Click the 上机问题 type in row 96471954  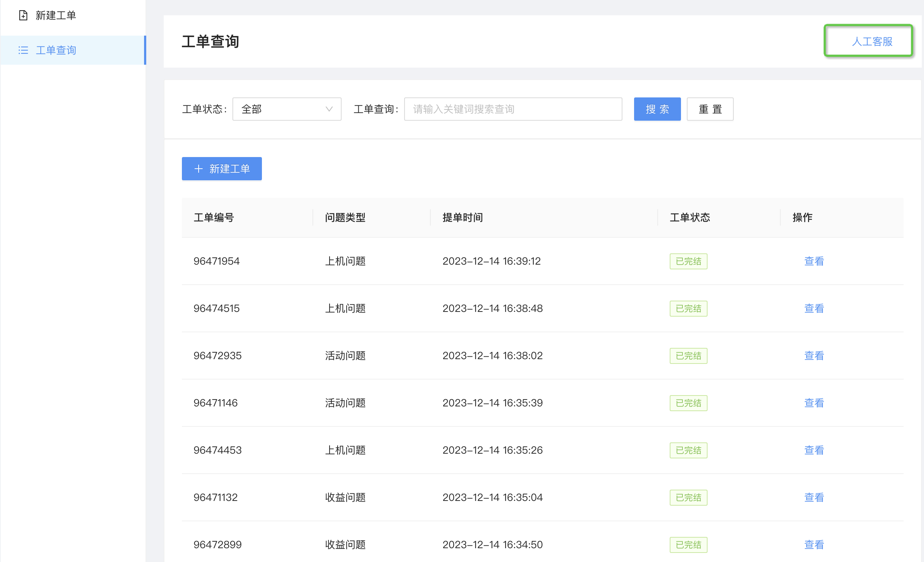pos(345,261)
